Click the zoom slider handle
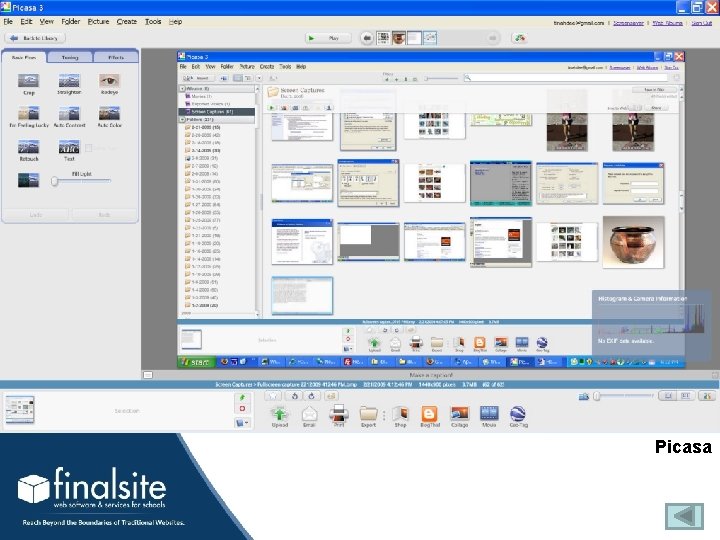This screenshot has height=540, width=720. click(597, 396)
